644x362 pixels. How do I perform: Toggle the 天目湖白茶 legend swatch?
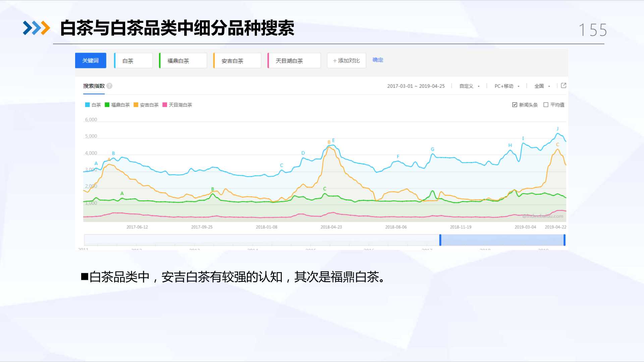tap(165, 105)
